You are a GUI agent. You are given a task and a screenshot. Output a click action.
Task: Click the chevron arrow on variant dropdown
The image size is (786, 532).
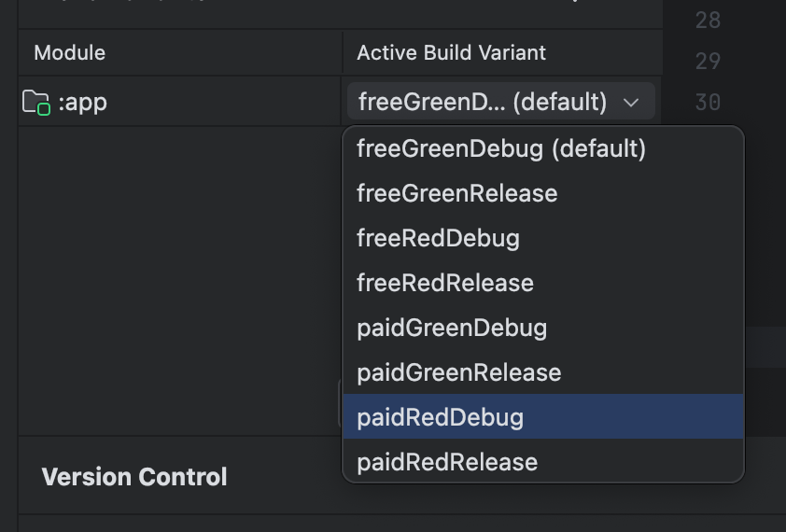tap(631, 103)
